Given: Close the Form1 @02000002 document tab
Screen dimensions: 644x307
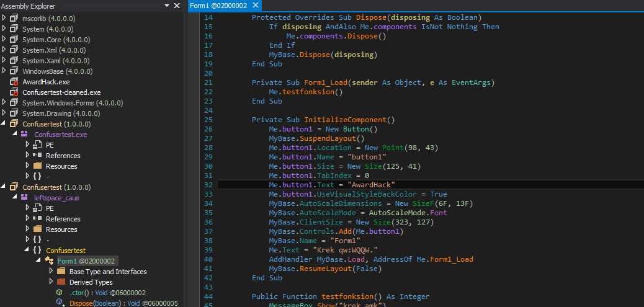Looking at the screenshot, I should [255, 6].
